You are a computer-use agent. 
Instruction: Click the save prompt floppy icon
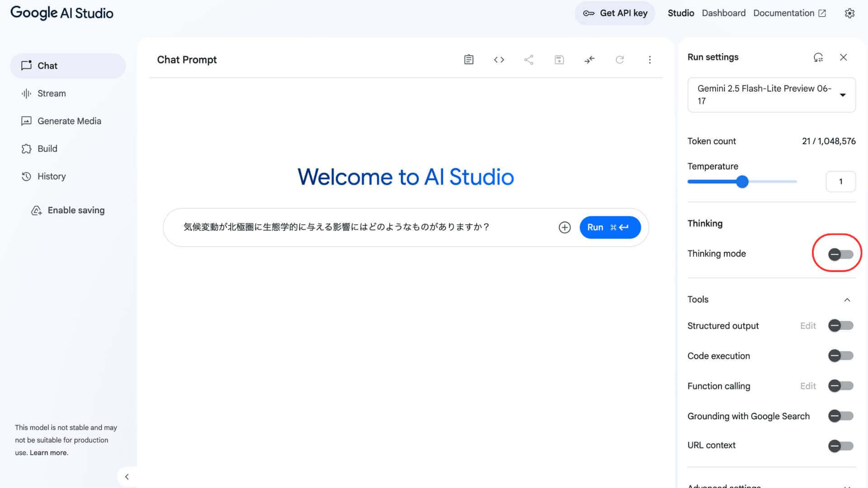pyautogui.click(x=559, y=60)
